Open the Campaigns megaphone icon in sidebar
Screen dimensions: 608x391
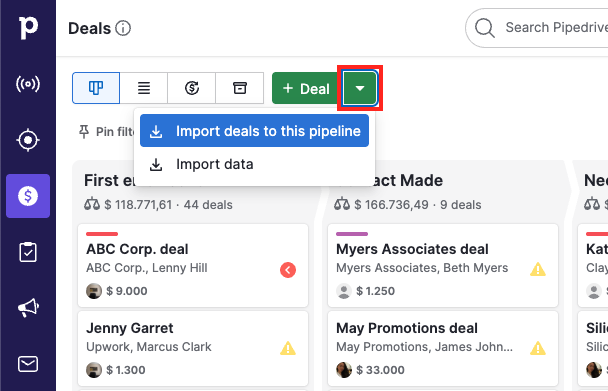pos(28,308)
